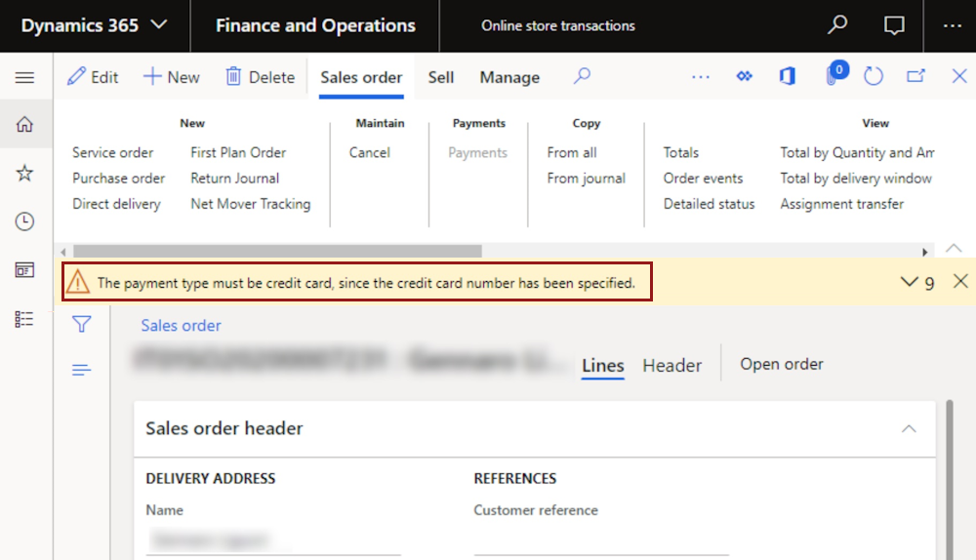Click Detailed status

709,204
